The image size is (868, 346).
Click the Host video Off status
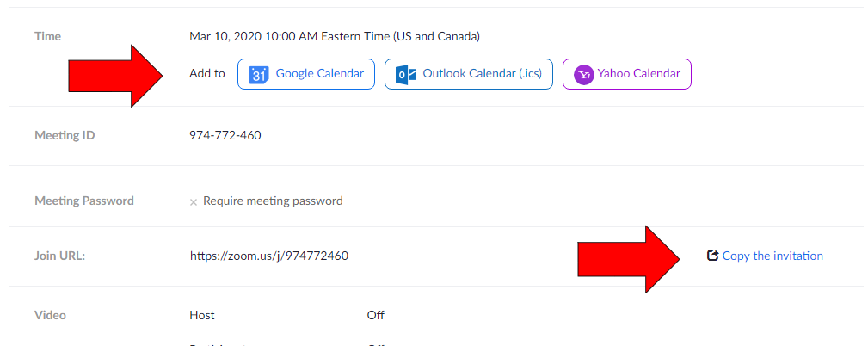[x=375, y=315]
